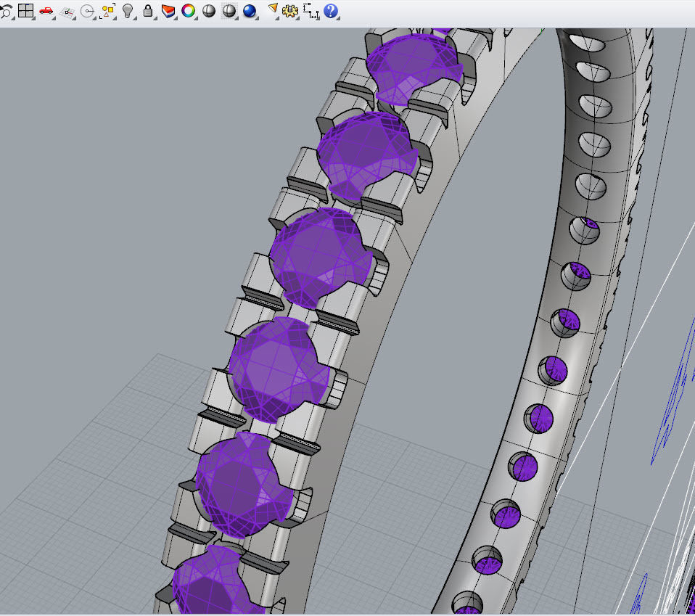
Task: Open Options with the gear icon
Action: tap(290, 11)
